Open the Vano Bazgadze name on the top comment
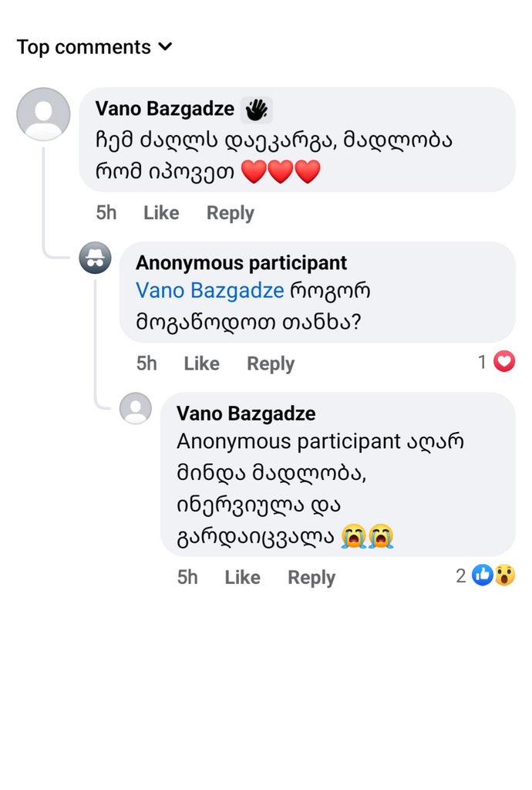The image size is (532, 790). click(164, 109)
